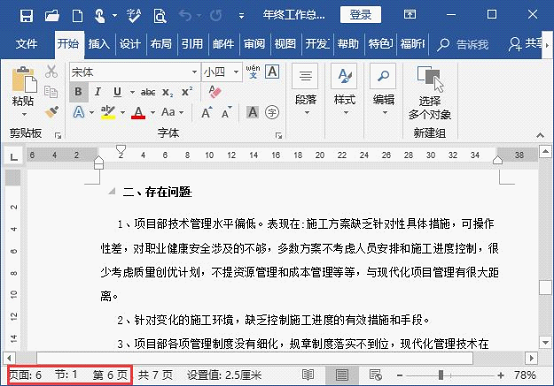The height and width of the screenshot is (386, 554).
Task: Activate the Format Painter brush
Action: pyautogui.click(x=52, y=112)
